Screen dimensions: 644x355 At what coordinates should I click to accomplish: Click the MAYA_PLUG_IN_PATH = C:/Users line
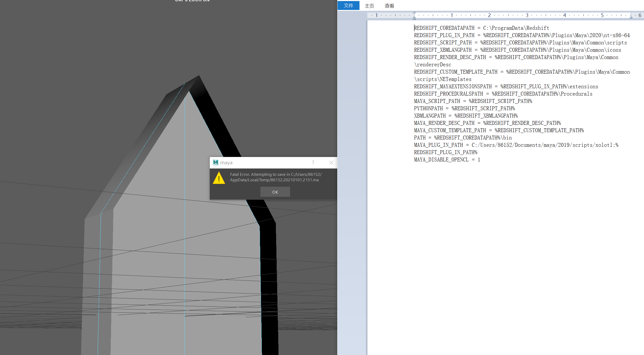516,145
